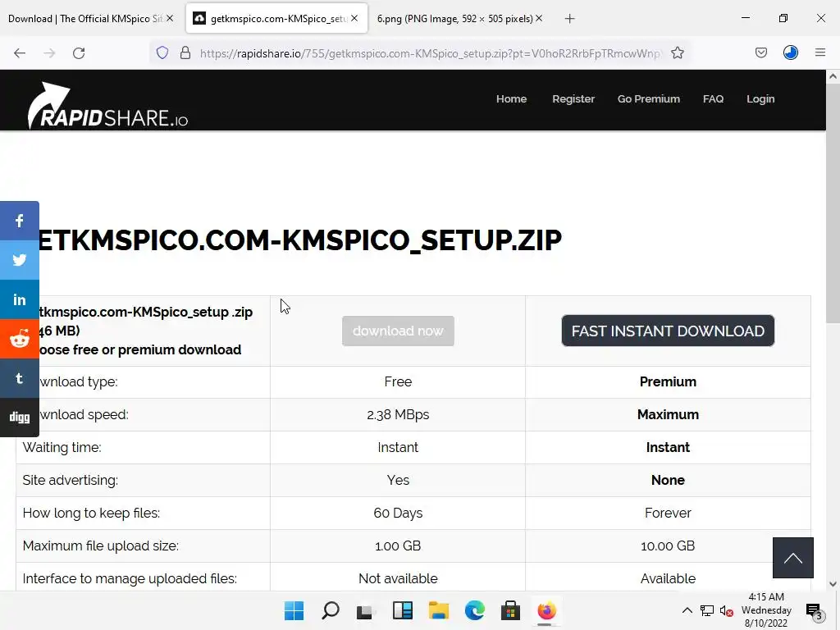Open tracking protection shield icon
Image resolution: width=840 pixels, height=630 pixels.
coord(162,52)
